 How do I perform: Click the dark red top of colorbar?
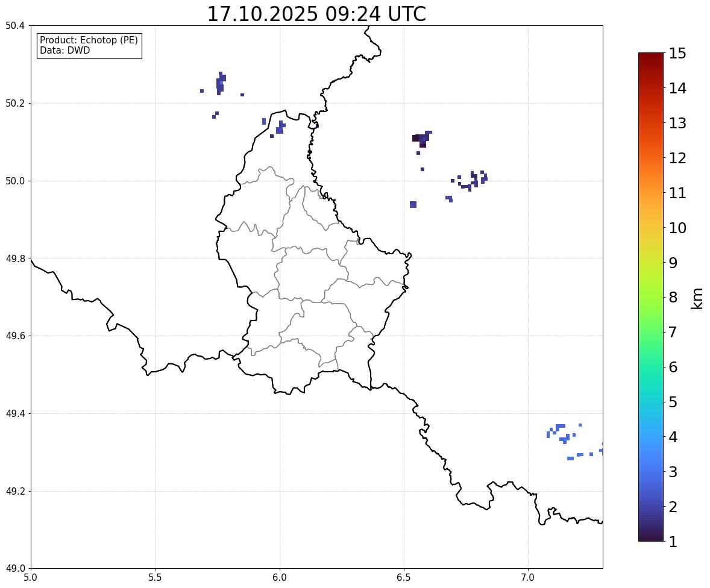click(651, 58)
